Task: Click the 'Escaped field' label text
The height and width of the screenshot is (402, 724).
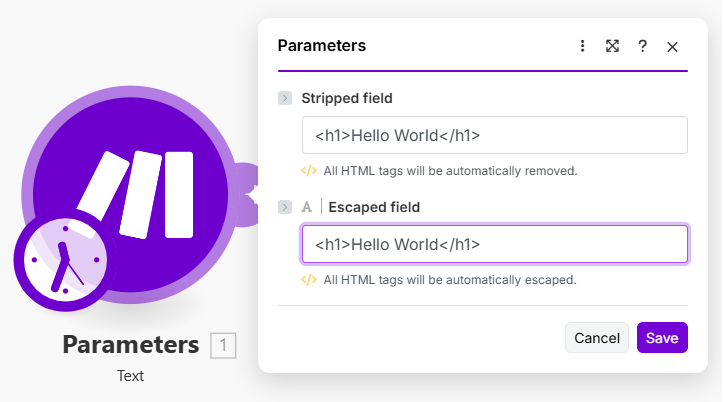Action: click(x=374, y=208)
